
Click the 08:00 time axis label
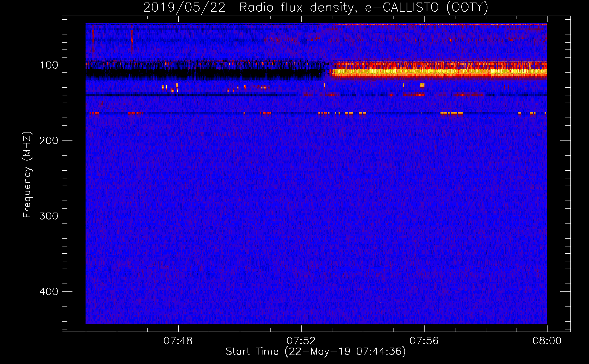[547, 341]
